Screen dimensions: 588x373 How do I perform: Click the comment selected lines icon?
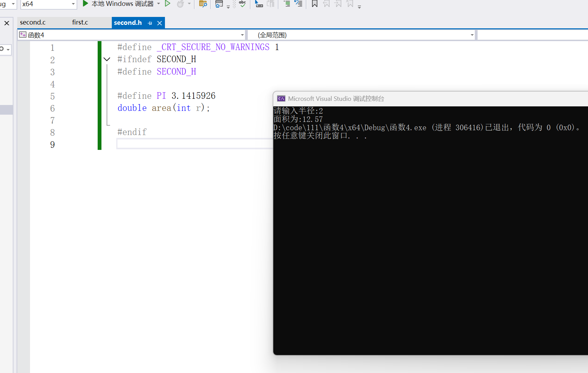[x=287, y=4]
